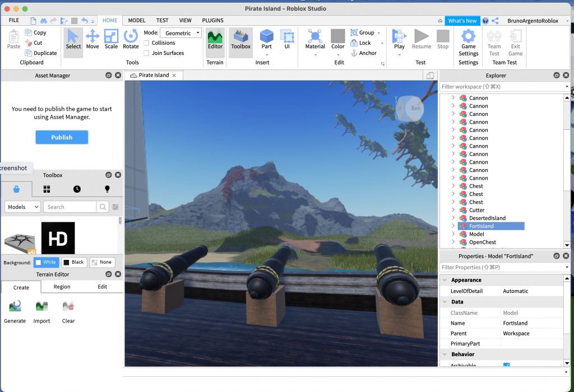Select White background option
574x392 pixels.
tap(46, 262)
